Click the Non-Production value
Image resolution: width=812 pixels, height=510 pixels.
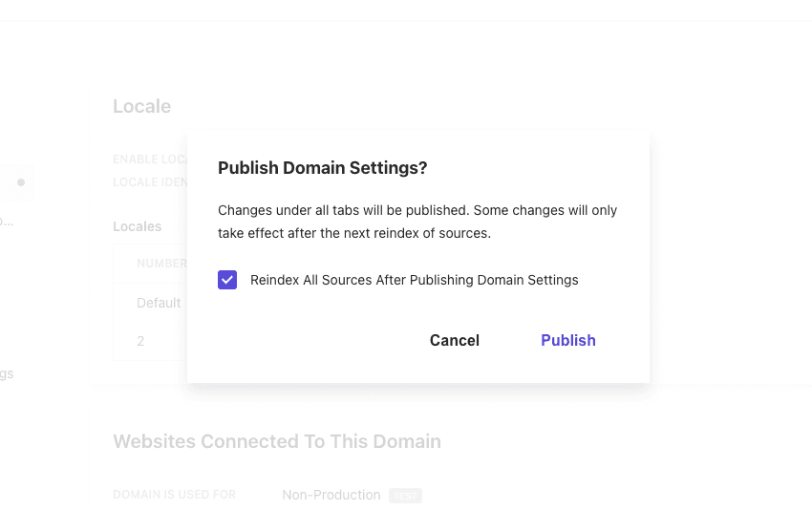(331, 495)
